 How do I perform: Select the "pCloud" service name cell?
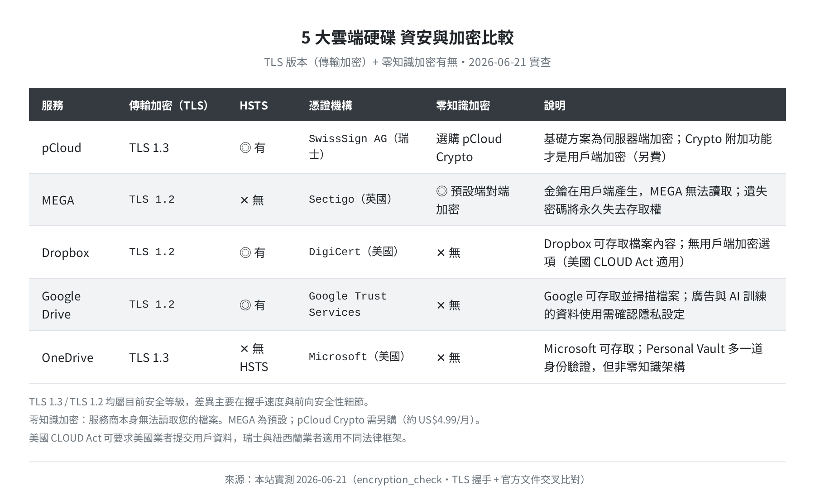pos(62,147)
